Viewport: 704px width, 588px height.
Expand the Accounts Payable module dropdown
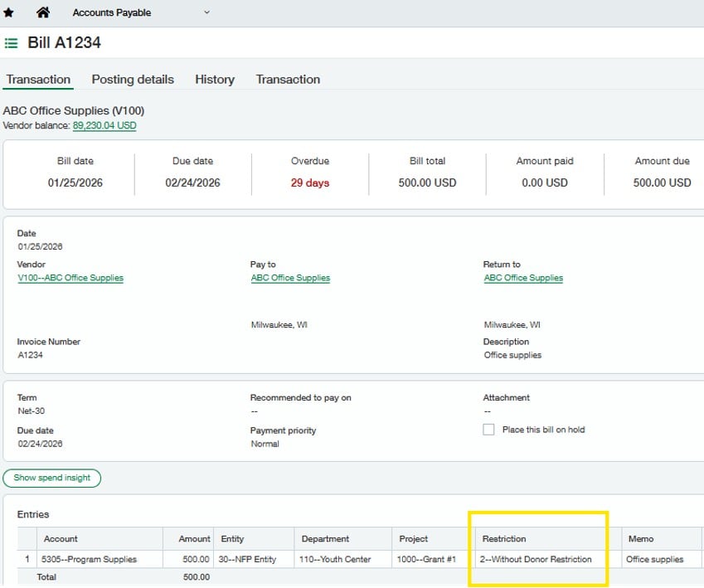tap(206, 12)
